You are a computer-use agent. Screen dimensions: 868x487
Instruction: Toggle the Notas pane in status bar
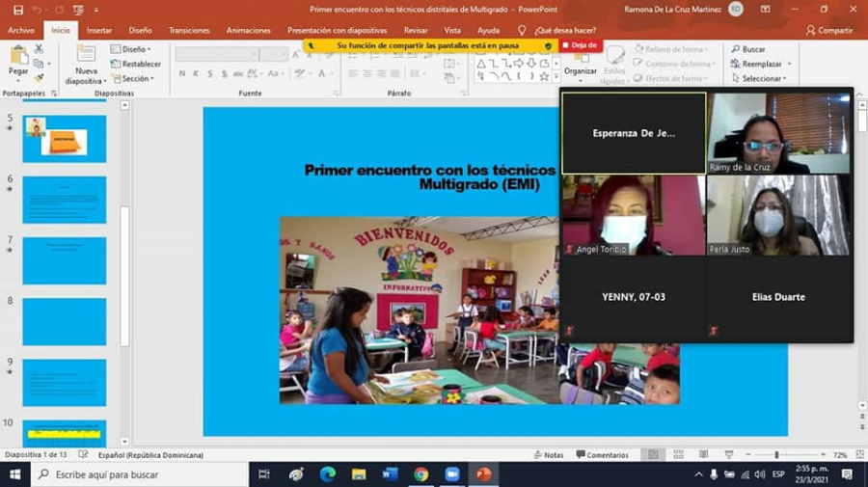pos(548,455)
